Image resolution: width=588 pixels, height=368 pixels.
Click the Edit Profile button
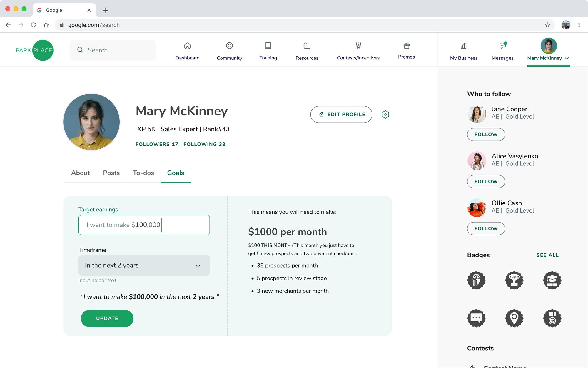pos(341,115)
